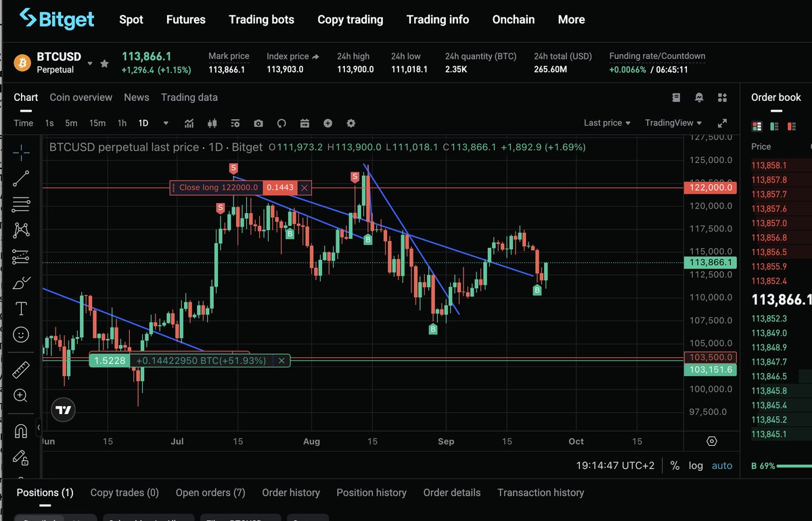This screenshot has width=812, height=521.
Task: Select the ruler measure tool
Action: pos(21,369)
